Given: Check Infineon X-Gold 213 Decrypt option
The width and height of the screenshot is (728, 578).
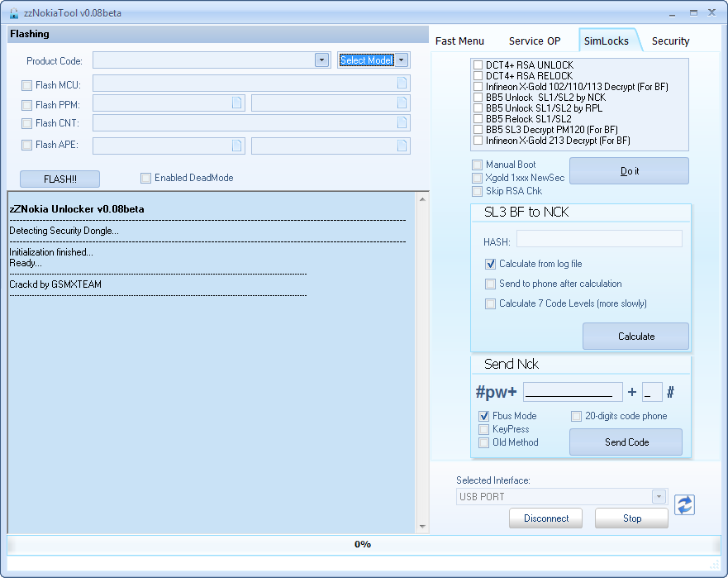Looking at the screenshot, I should click(478, 140).
